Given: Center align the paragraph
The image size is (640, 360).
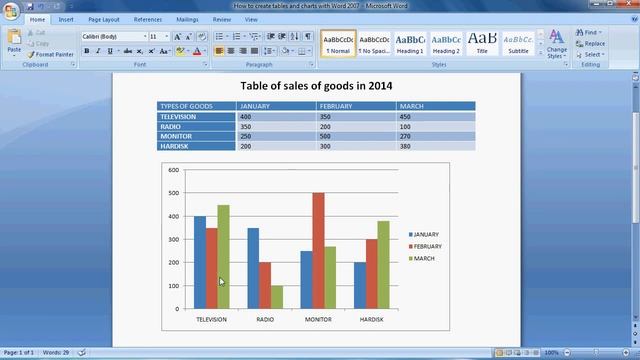Looking at the screenshot, I should click(231, 51).
